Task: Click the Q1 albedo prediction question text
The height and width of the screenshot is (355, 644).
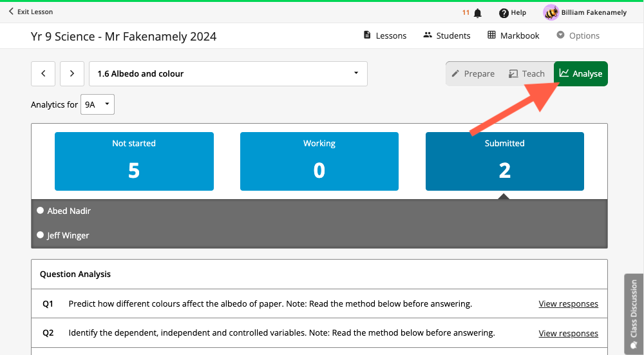Action: 270,303
